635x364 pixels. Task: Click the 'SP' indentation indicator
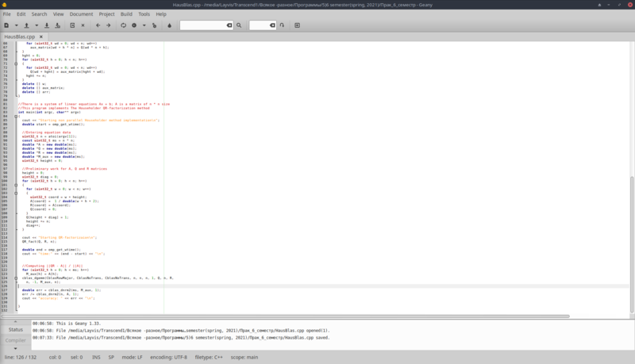tap(111, 357)
